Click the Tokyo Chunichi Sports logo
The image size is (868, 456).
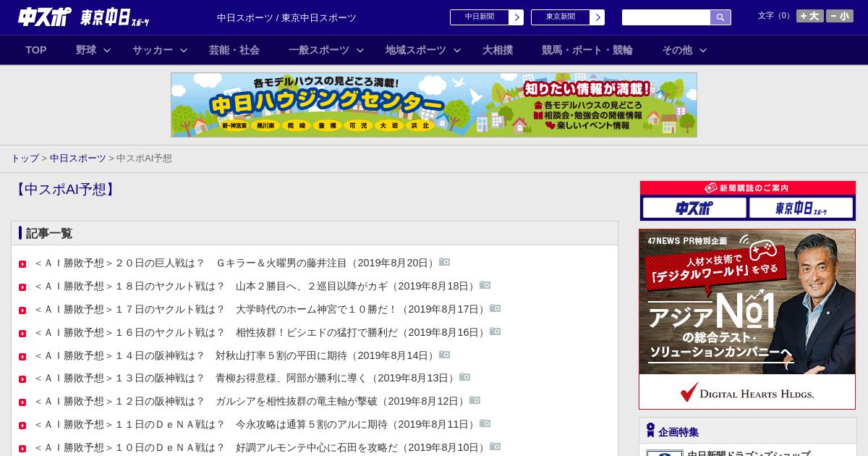(115, 17)
